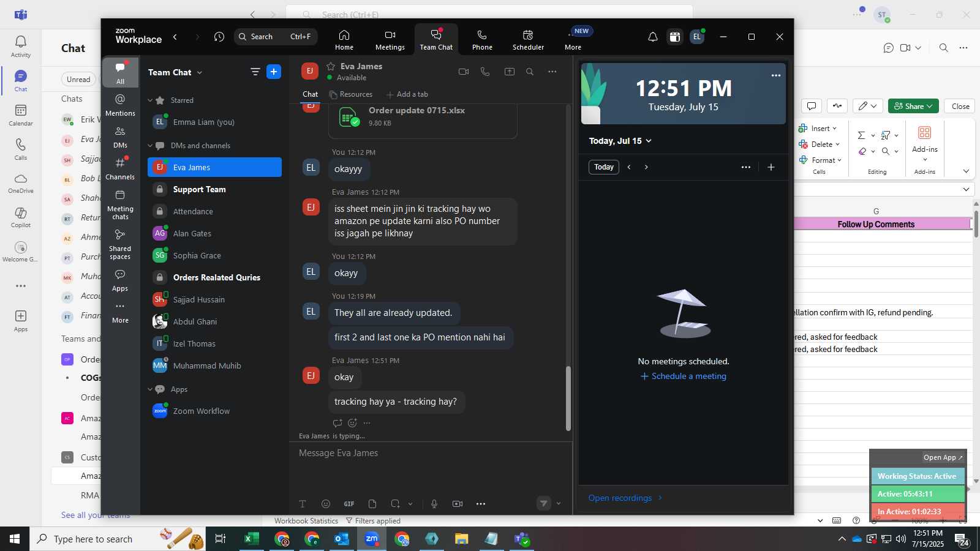Search within the Eva James chat

530,72
